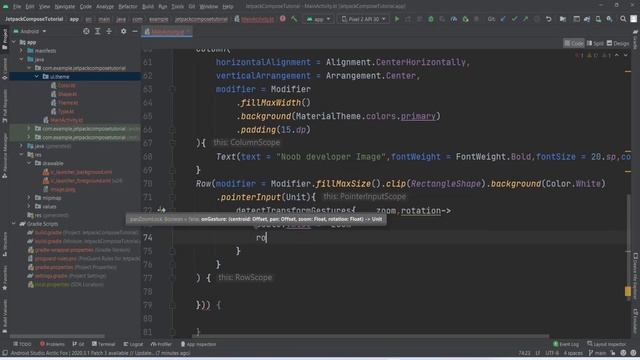Open the Navigate menu
640x360 pixels.
pos(64,7)
